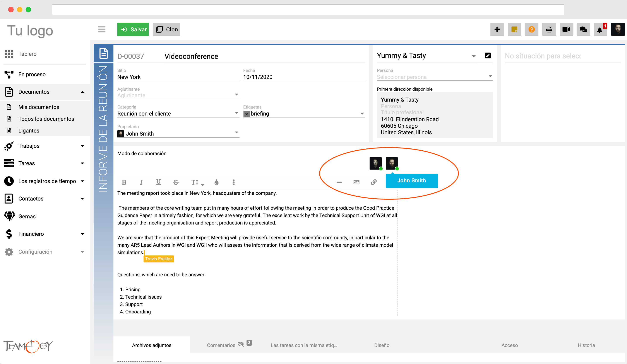Image resolution: width=627 pixels, height=364 pixels.
Task: Open more formatting options dots
Action: pyautogui.click(x=234, y=182)
